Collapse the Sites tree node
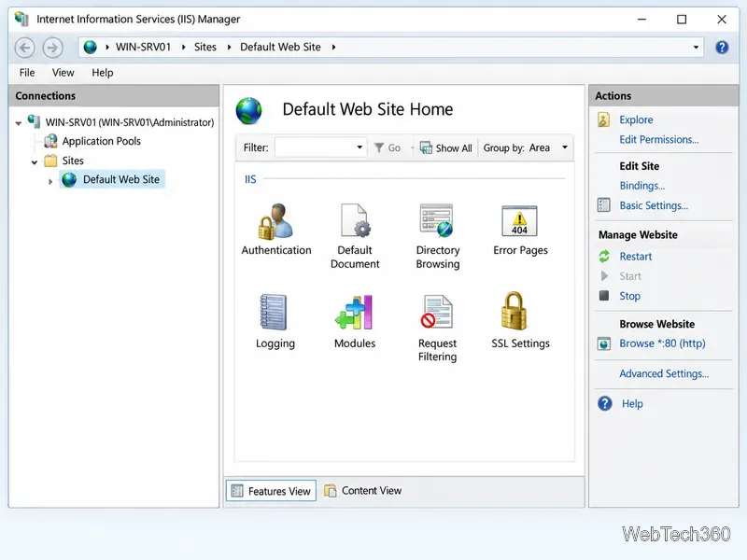 click(35, 161)
